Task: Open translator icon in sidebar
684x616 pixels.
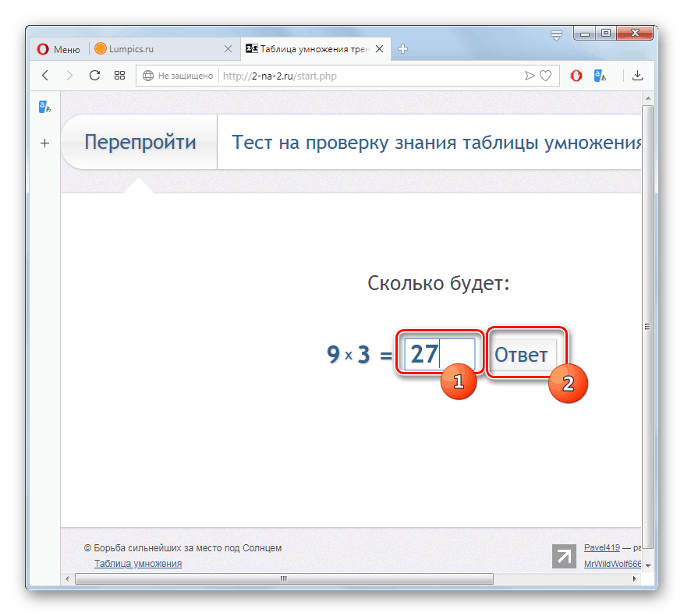Action: 45,107
